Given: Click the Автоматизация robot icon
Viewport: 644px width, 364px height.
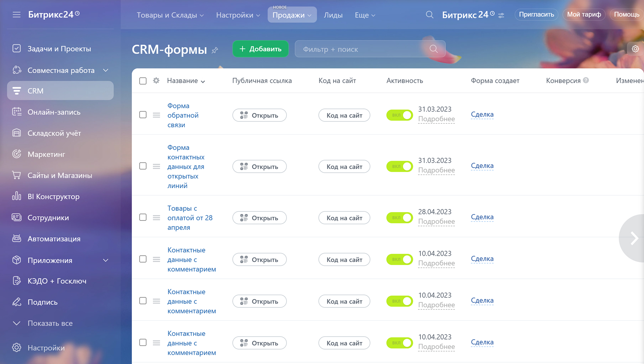Looking at the screenshot, I should coord(16,239).
